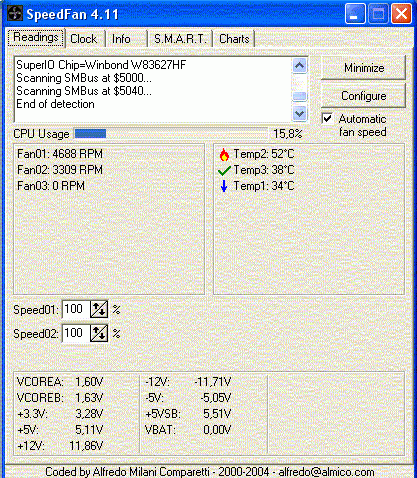Click the Speed01 percentage input field
The width and height of the screenshot is (417, 478).
click(76, 309)
